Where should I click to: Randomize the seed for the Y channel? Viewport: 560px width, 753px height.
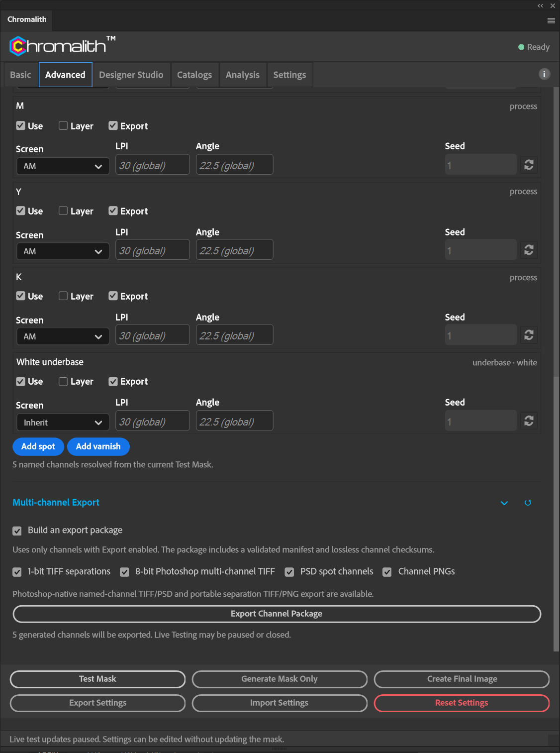(529, 250)
